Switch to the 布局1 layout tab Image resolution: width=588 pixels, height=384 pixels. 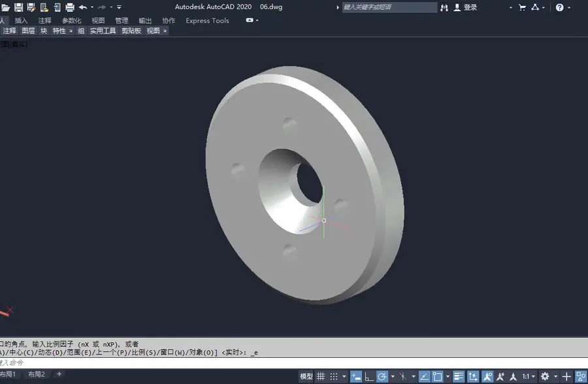[8, 374]
